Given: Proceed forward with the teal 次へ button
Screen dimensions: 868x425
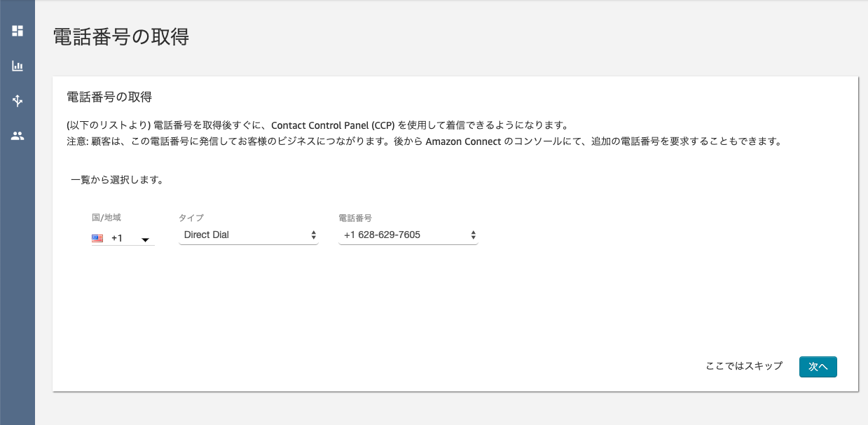Looking at the screenshot, I should click(818, 366).
